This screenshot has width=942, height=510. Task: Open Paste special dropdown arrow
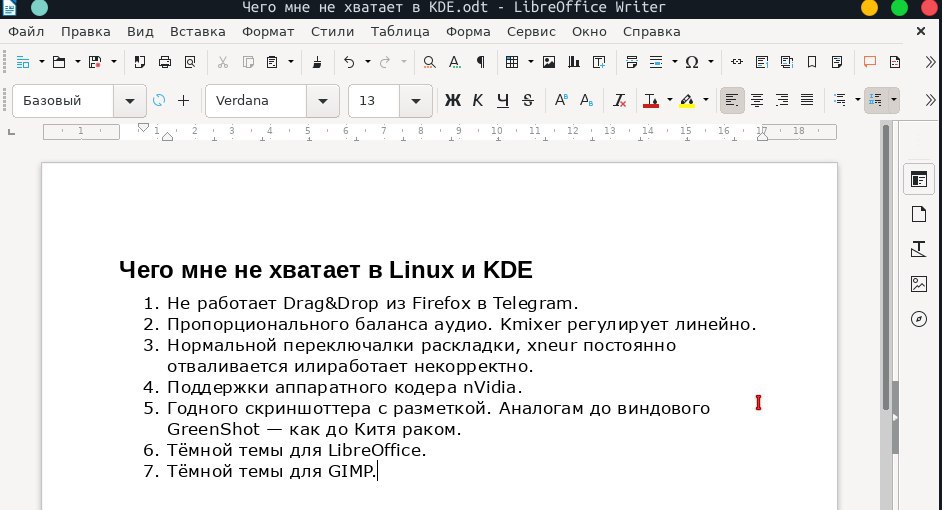point(291,62)
